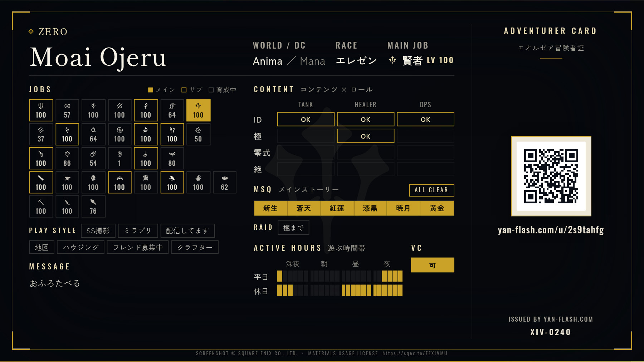644x362 pixels.
Task: Click the Blacksmith anvil icon
Action: pos(67,178)
